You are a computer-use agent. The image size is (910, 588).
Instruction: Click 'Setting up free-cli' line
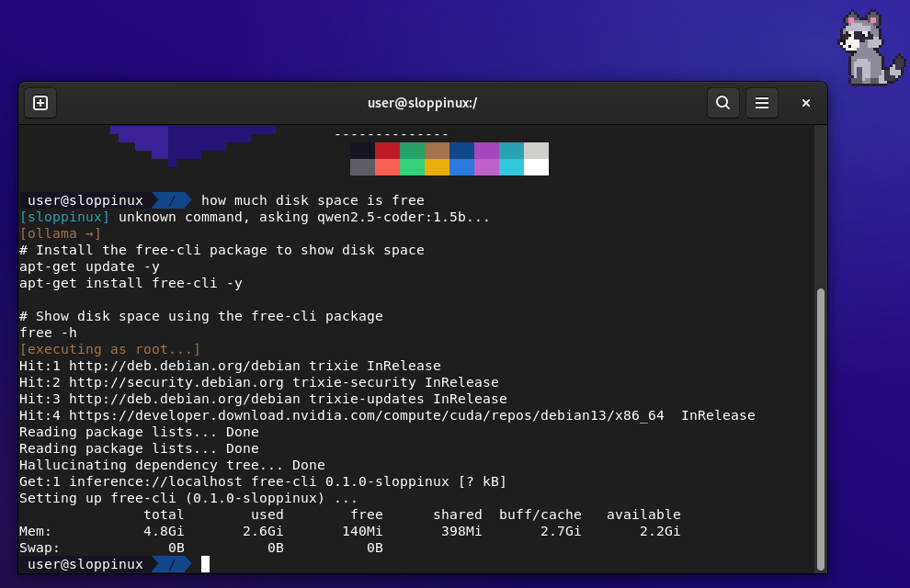(x=188, y=498)
